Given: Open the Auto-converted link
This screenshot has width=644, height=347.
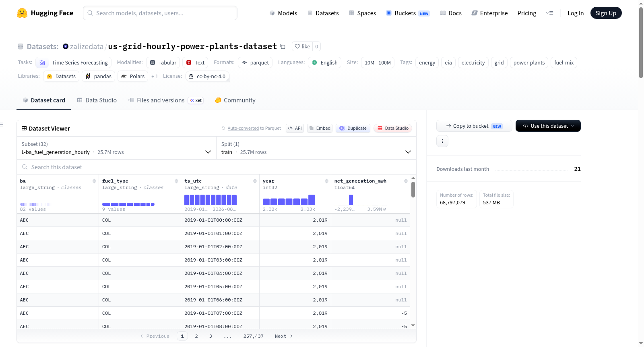Looking at the screenshot, I should point(243,128).
